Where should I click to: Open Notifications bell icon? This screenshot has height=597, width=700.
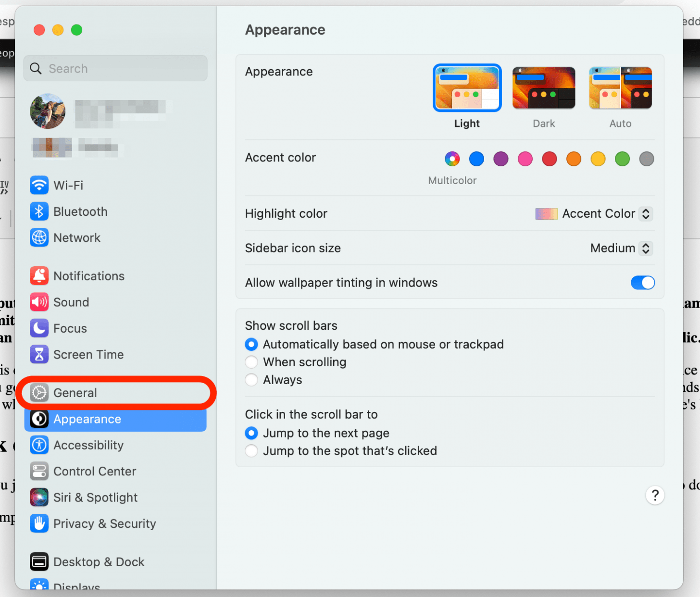click(x=39, y=276)
